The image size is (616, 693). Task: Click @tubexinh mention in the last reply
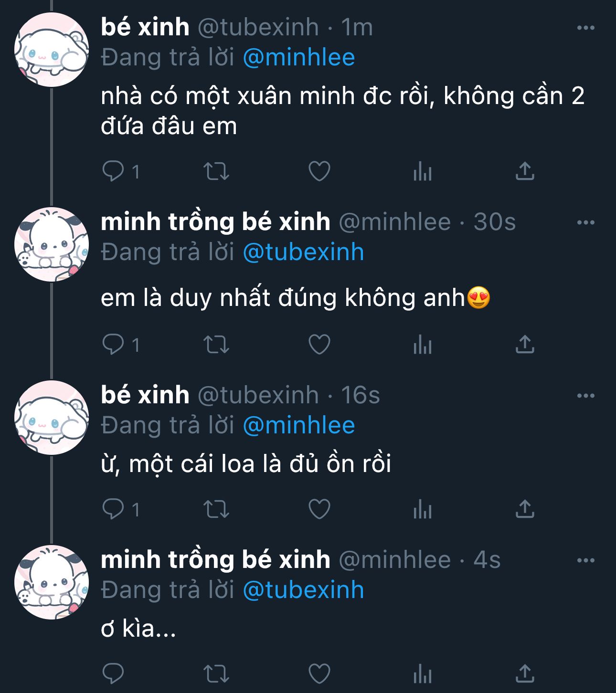(303, 590)
